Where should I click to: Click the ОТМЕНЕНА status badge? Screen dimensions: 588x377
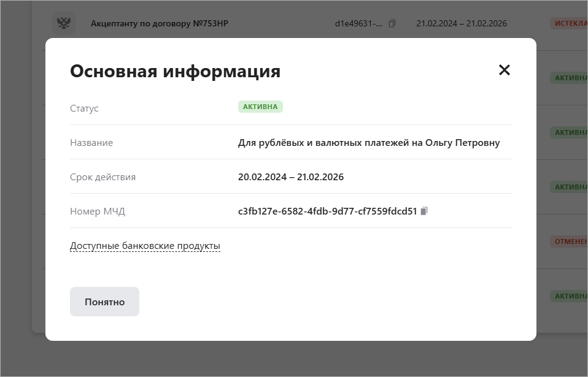tap(570, 241)
